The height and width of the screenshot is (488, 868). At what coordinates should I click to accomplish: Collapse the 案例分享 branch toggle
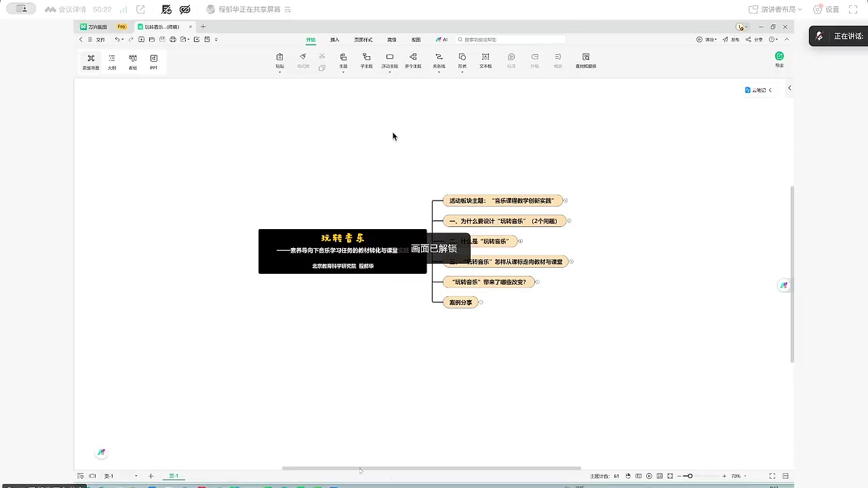tap(480, 302)
